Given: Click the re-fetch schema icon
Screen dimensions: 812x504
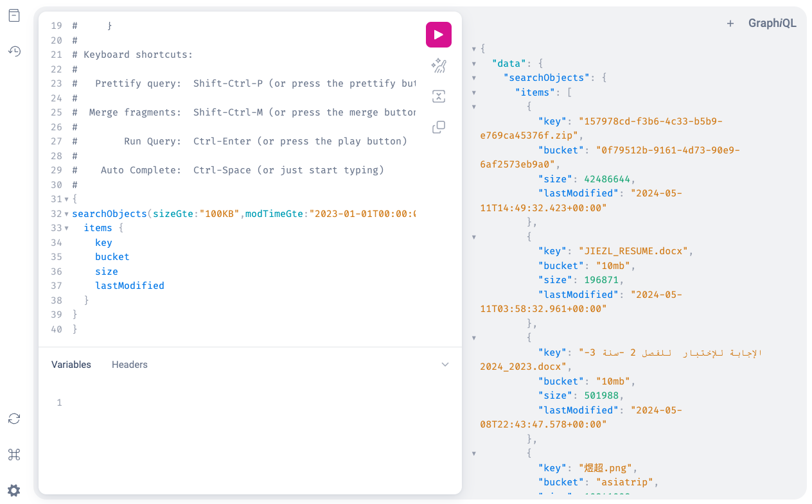Looking at the screenshot, I should point(14,419).
